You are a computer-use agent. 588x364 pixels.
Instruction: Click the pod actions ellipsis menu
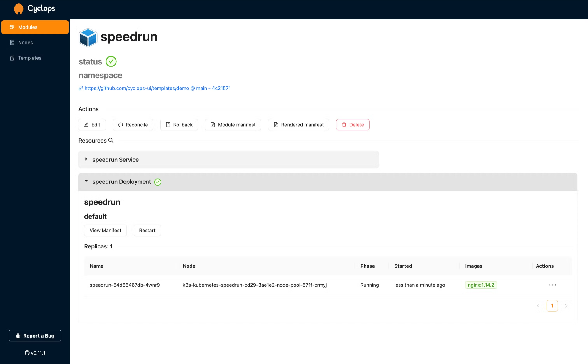coord(552,285)
